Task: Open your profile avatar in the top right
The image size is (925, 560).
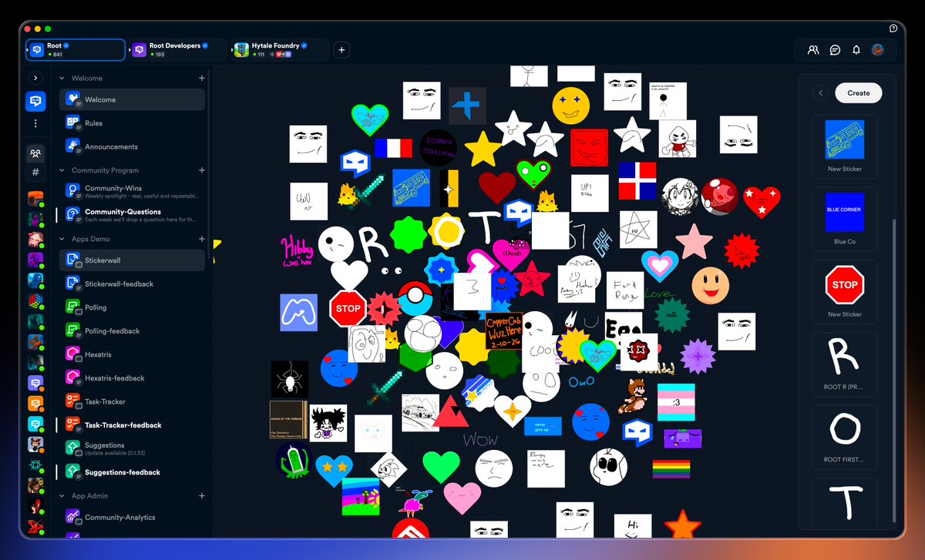Action: (x=877, y=49)
